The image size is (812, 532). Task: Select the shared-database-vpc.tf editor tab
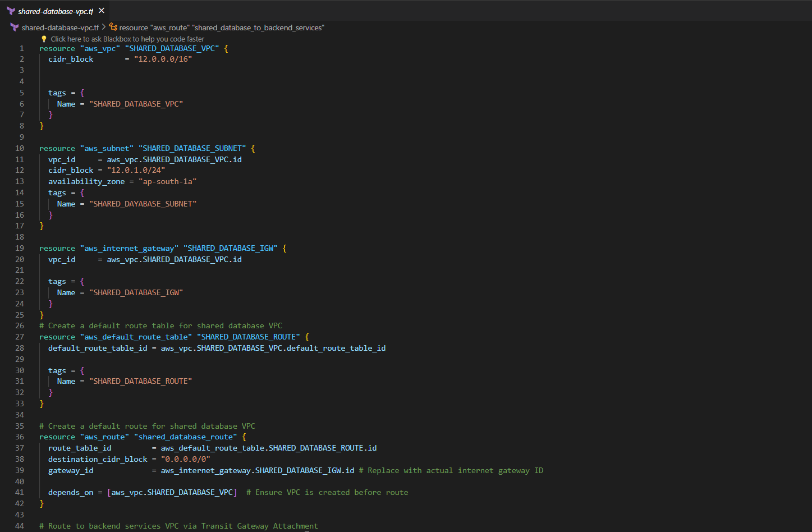click(x=56, y=11)
